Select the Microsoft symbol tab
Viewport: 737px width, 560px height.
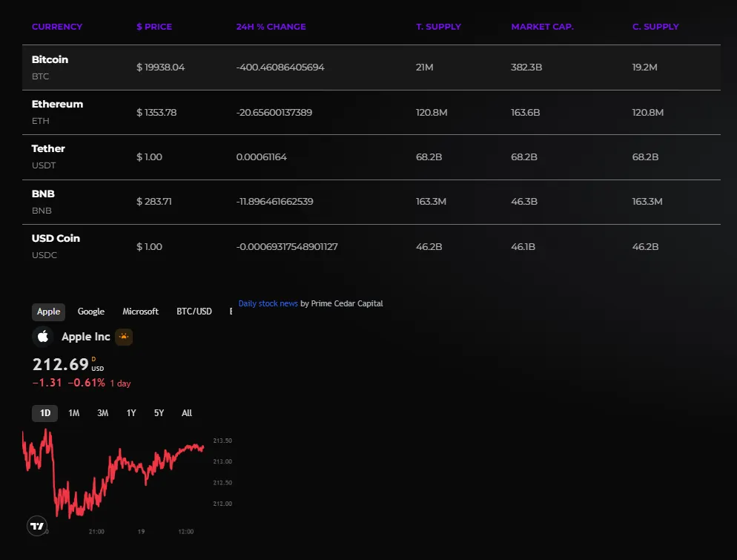(x=140, y=312)
